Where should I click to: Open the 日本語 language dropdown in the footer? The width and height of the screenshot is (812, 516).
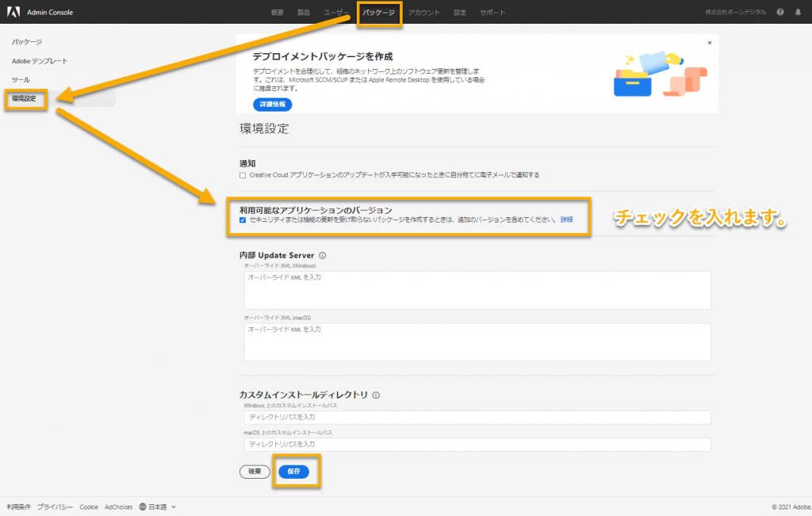coord(158,506)
